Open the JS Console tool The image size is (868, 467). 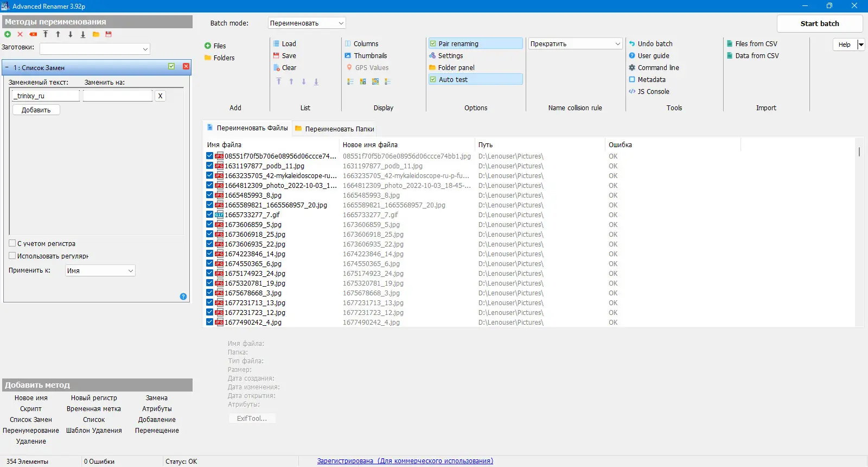[x=649, y=91]
